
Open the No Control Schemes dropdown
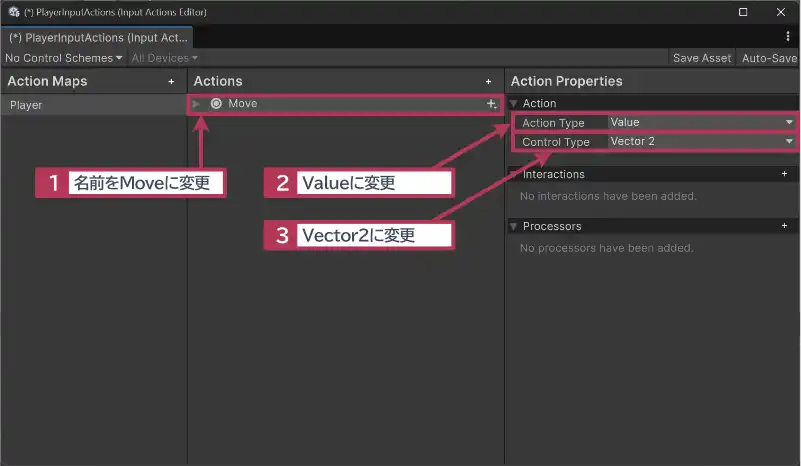coord(64,58)
